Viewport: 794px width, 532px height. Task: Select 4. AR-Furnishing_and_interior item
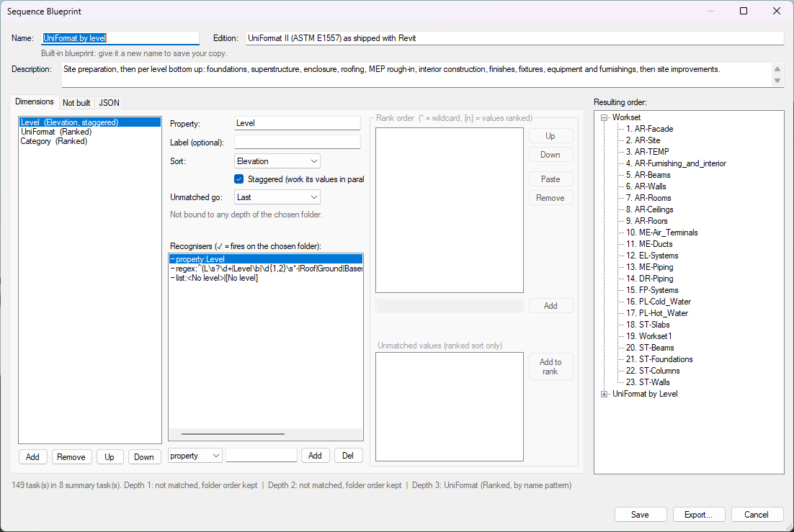coord(676,163)
